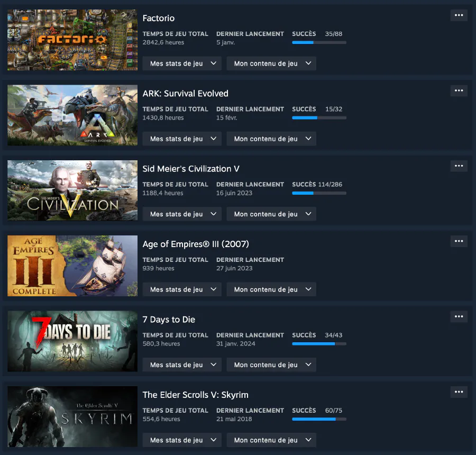Expand ARK's 'Mon contenu de jeu' dropdown

click(x=271, y=139)
